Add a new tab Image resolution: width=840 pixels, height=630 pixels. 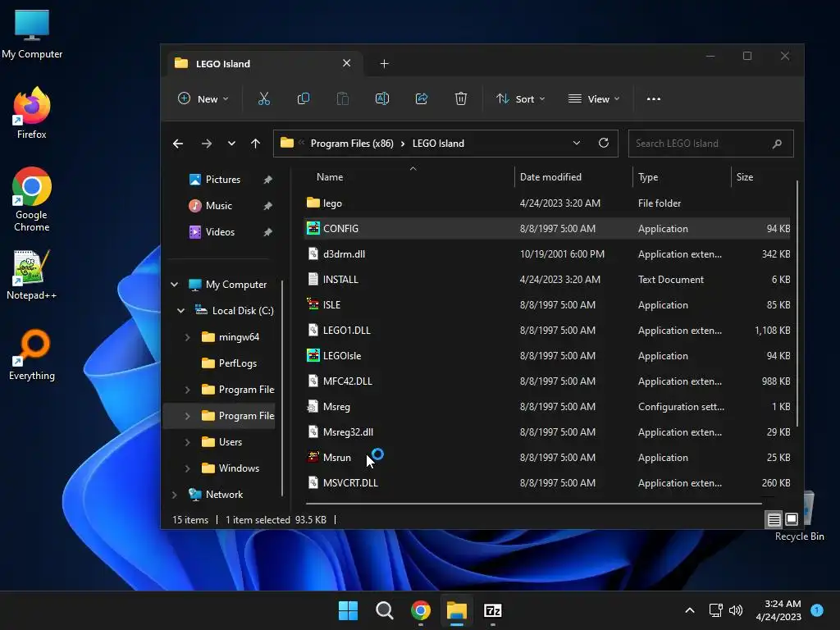pos(384,64)
